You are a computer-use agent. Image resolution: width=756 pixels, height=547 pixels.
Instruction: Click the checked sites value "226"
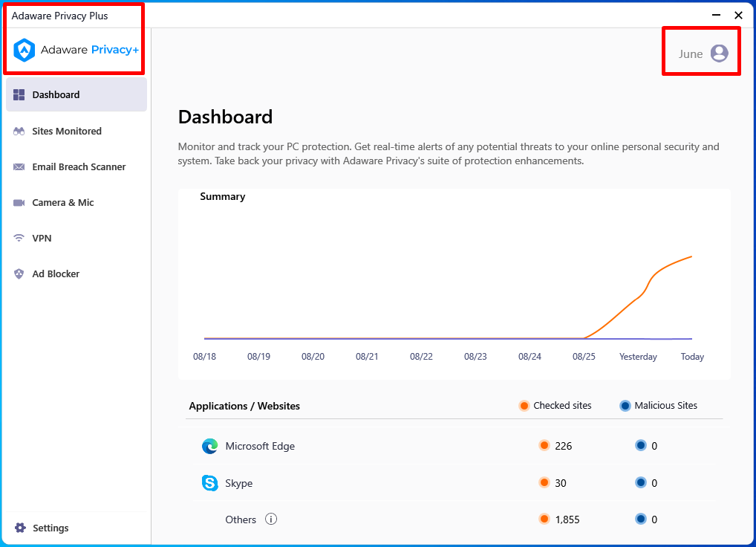563,446
